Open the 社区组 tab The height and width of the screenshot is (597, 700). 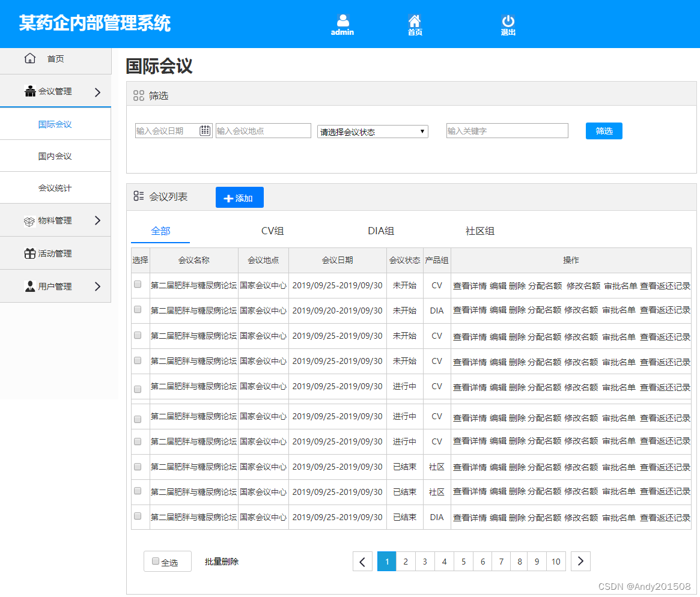point(479,230)
